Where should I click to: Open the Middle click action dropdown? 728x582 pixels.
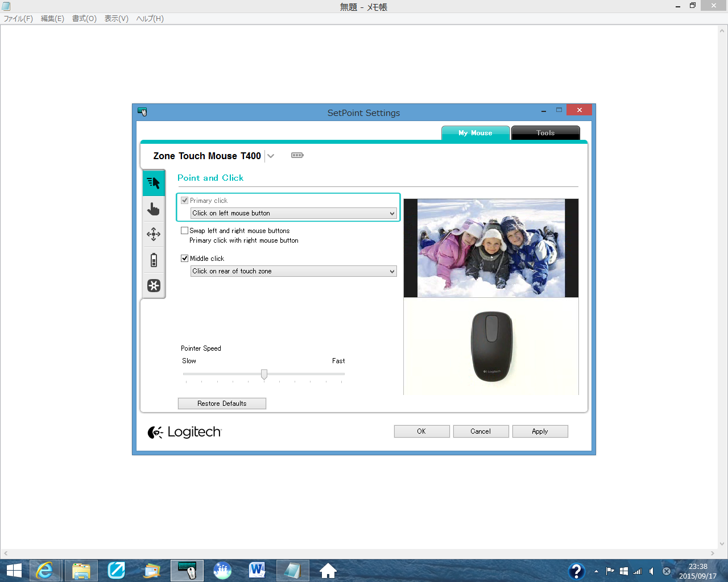click(x=293, y=271)
